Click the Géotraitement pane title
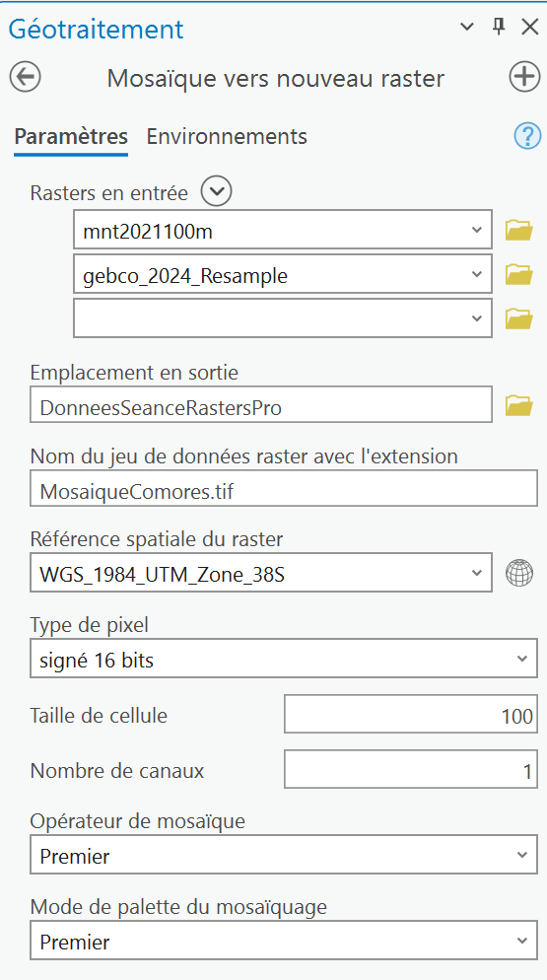The width and height of the screenshot is (547, 980). pyautogui.click(x=97, y=29)
